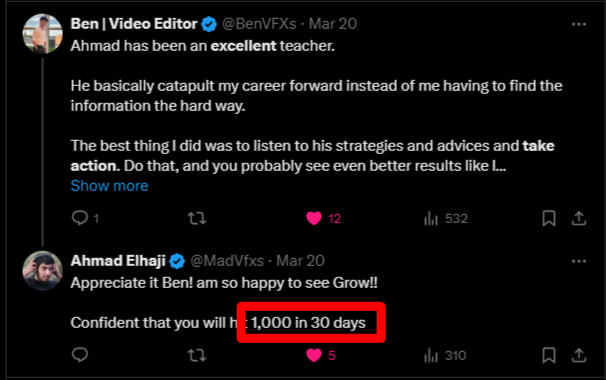Viewport: 606px width, 380px height.
Task: Expand Ben's tweet with Show more
Action: (x=109, y=186)
